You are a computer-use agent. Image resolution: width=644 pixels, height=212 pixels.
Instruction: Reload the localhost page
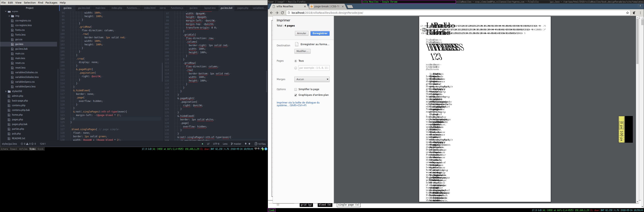[x=282, y=13]
